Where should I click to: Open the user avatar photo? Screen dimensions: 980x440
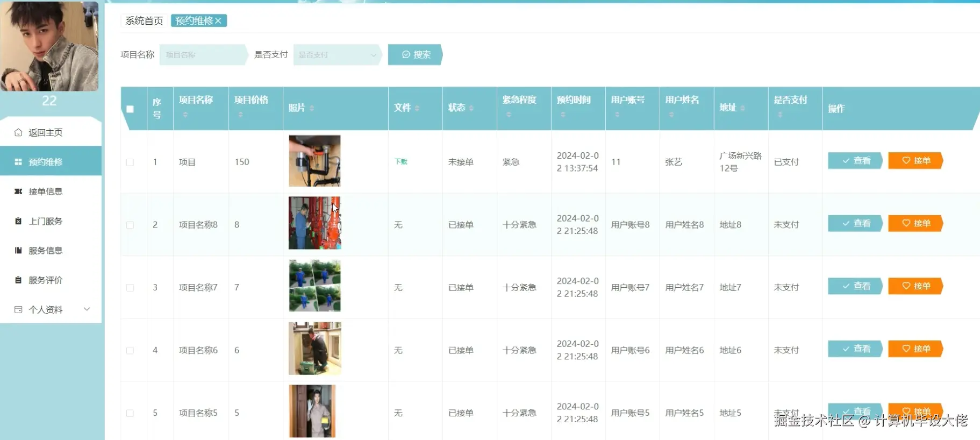point(49,46)
